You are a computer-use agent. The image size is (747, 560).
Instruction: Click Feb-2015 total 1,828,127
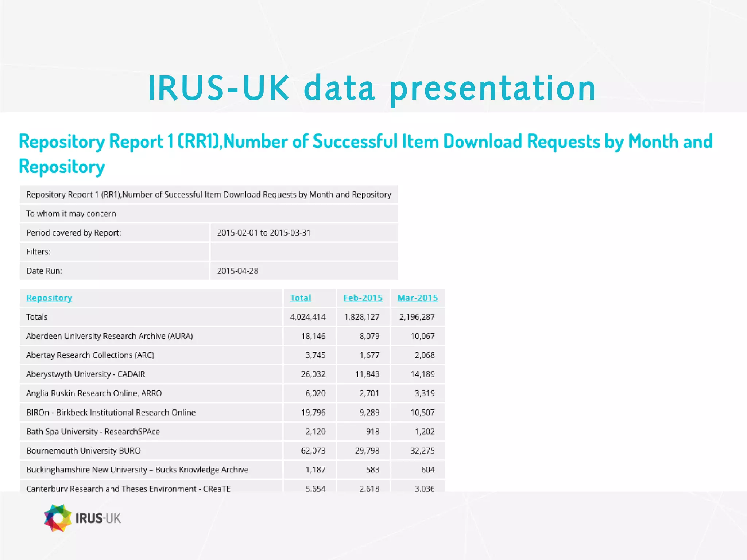tap(362, 317)
